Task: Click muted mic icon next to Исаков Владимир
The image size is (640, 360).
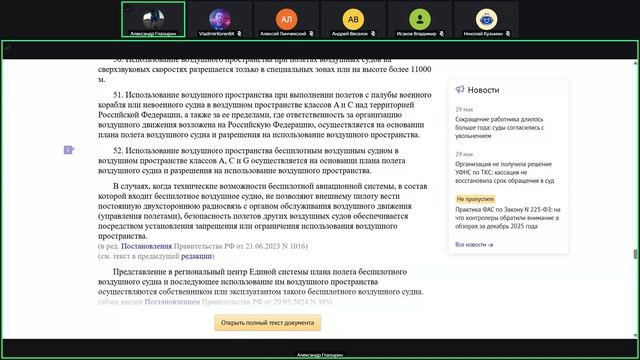Action: 442,34
